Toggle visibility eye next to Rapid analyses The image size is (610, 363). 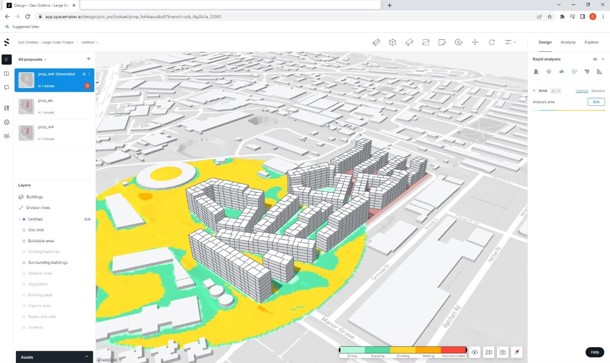(x=594, y=59)
